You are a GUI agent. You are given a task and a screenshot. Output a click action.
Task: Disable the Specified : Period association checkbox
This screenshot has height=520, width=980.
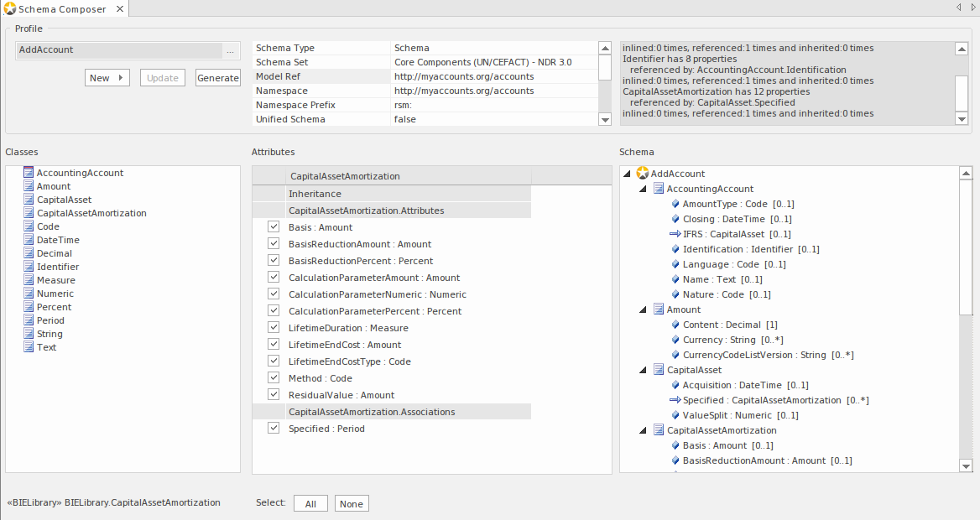pyautogui.click(x=274, y=428)
